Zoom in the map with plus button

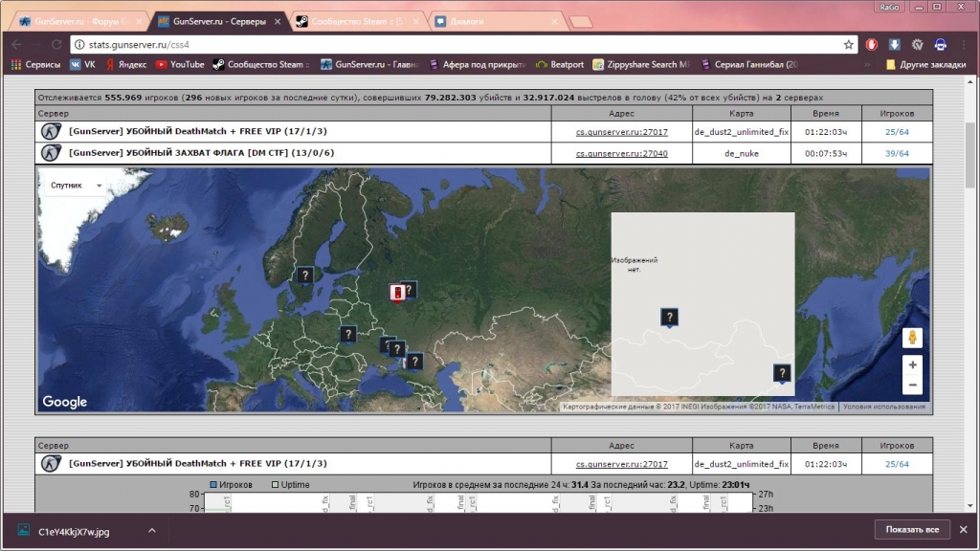[912, 364]
